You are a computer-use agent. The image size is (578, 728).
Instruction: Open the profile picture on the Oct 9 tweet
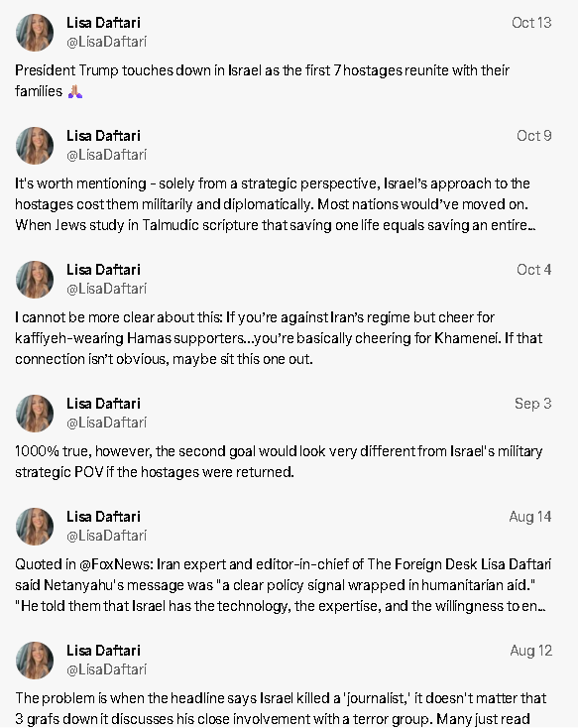[35, 146]
